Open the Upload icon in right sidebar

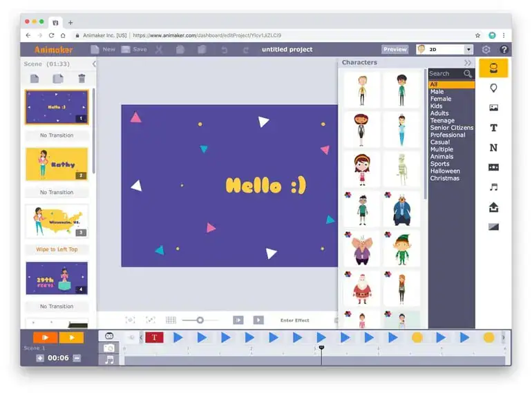pos(493,207)
